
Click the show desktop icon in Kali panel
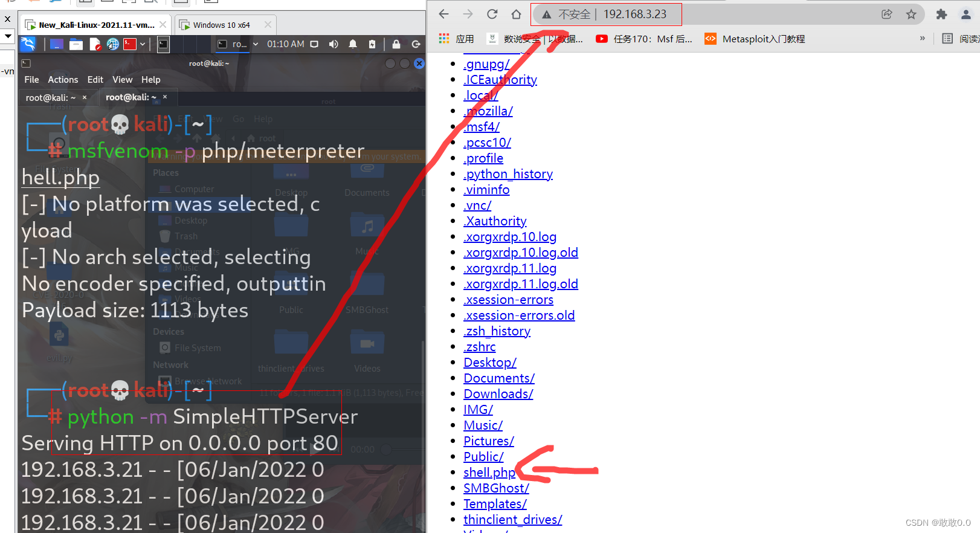(57, 44)
